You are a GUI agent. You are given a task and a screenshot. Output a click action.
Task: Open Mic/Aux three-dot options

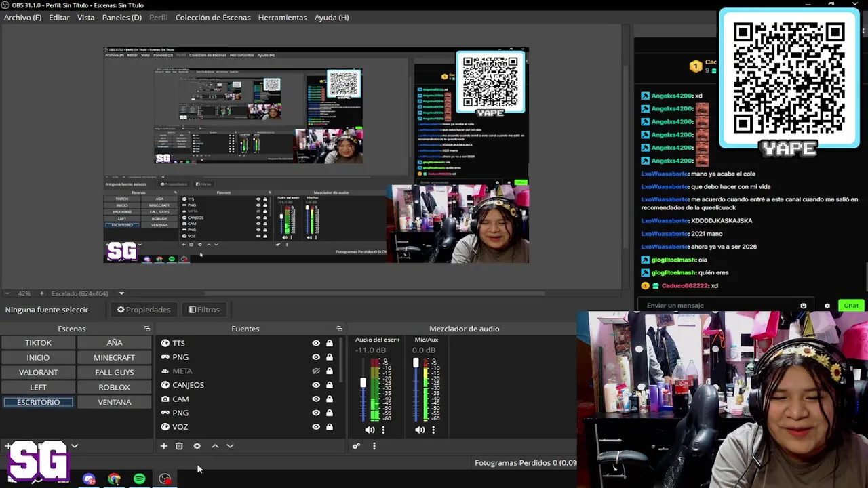point(433,430)
